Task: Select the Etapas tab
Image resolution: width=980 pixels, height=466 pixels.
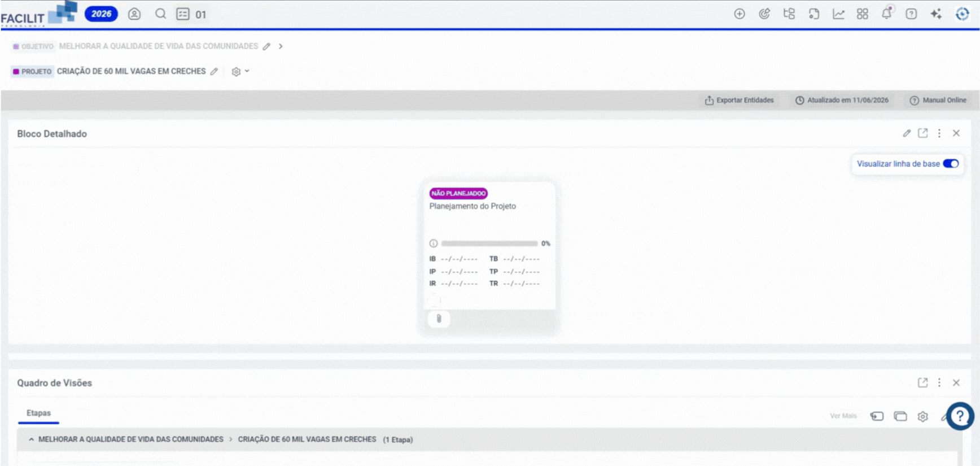Action: point(38,413)
